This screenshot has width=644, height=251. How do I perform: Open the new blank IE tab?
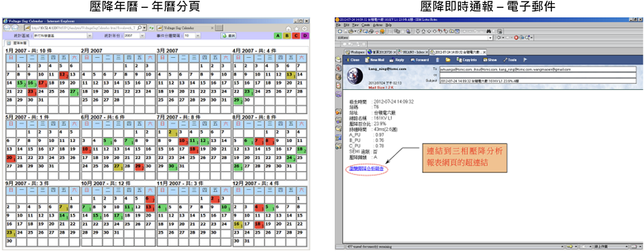tap(219, 28)
